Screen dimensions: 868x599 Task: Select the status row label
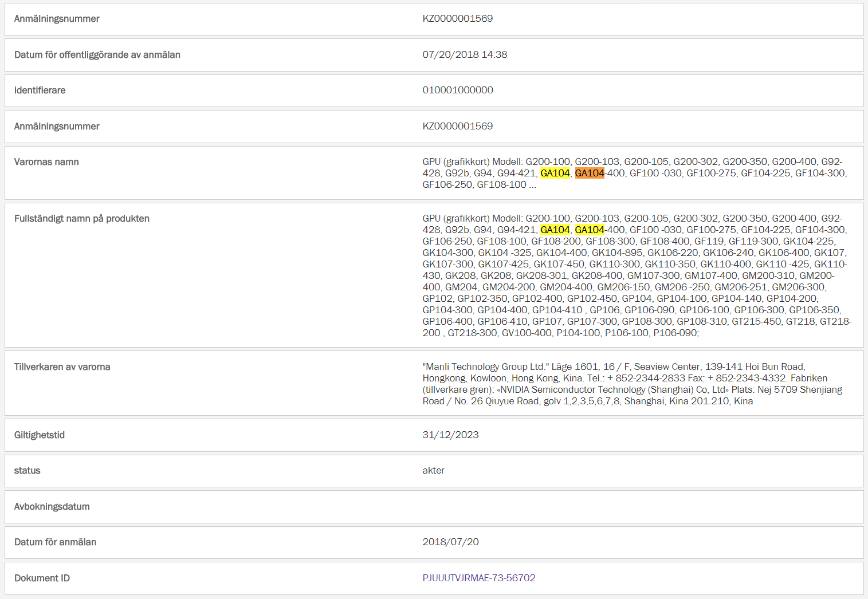tap(27, 470)
